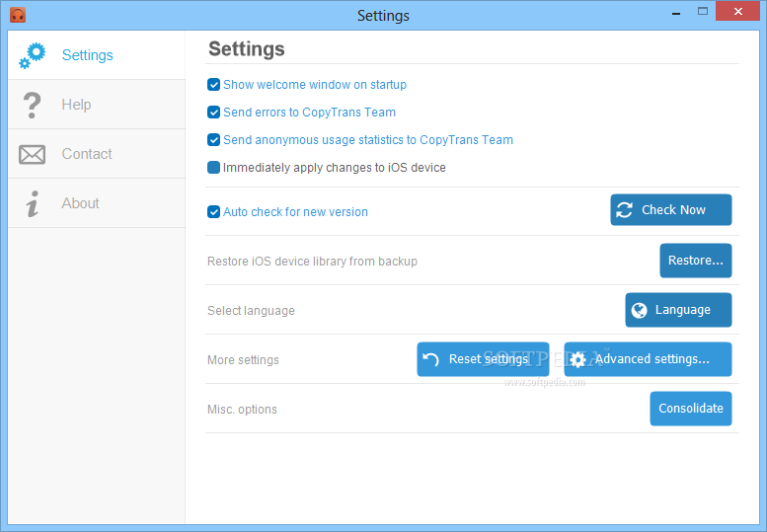Click the Consolidate button
767x532 pixels.
click(x=691, y=409)
